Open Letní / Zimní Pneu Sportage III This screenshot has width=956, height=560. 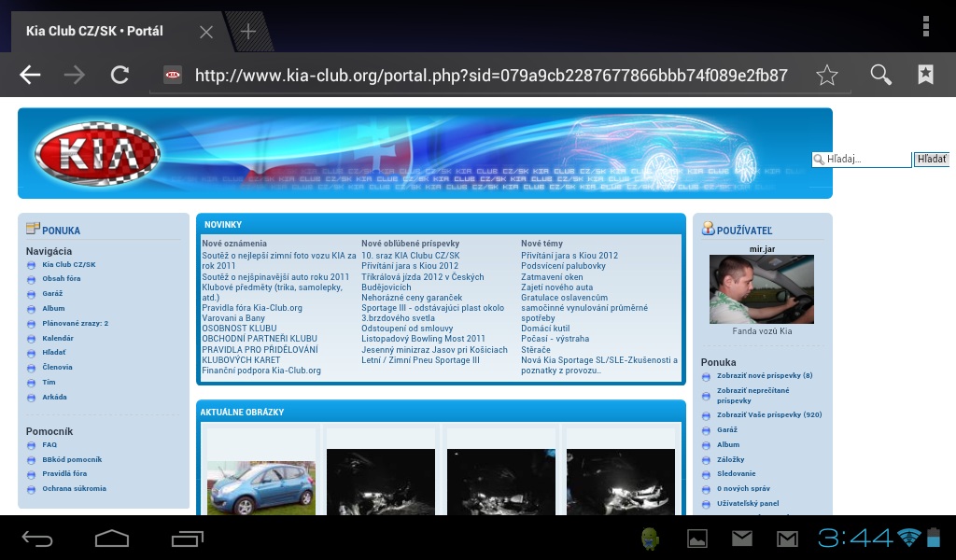tap(420, 360)
